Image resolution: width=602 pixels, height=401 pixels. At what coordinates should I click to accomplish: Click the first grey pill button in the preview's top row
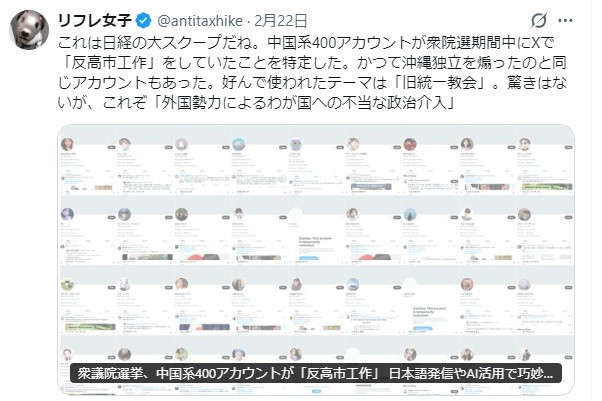pos(111,147)
